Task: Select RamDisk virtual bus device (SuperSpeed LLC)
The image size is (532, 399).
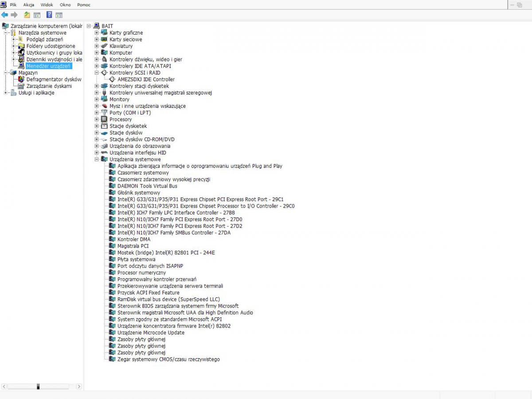Action: point(168,299)
